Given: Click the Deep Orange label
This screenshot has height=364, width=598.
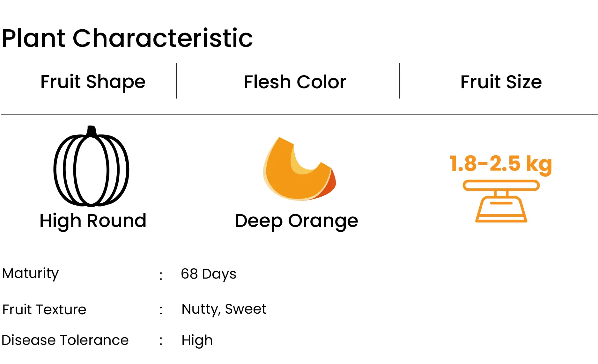Looking at the screenshot, I should pos(296,221).
